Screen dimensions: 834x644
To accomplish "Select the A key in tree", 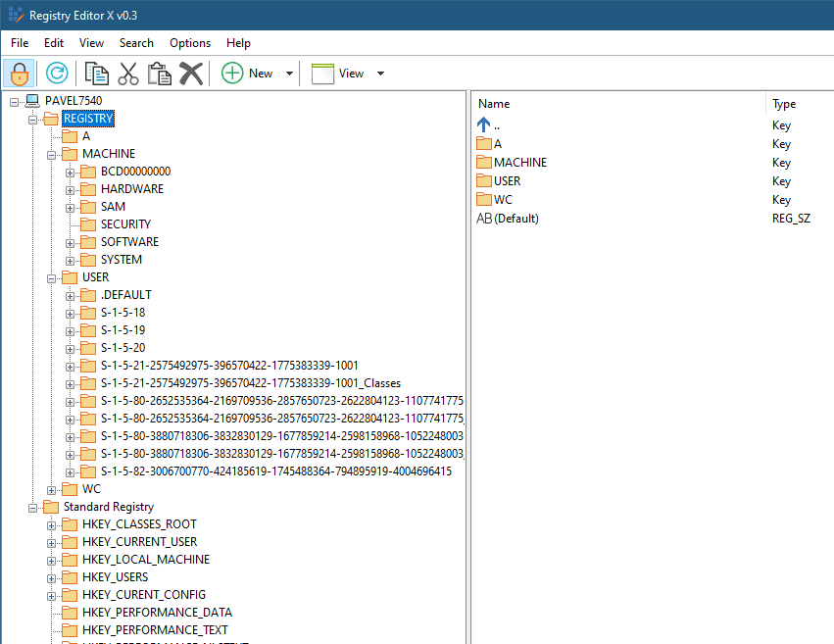I will (86, 136).
